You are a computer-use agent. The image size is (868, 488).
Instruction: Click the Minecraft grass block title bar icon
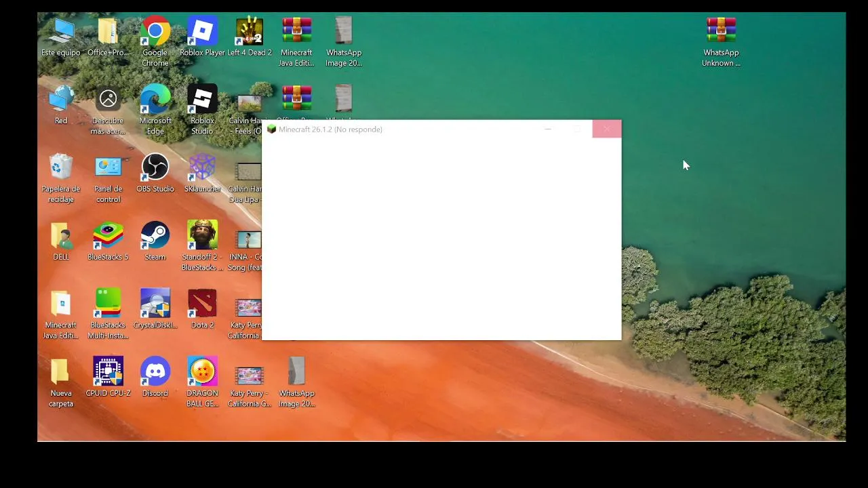(271, 129)
